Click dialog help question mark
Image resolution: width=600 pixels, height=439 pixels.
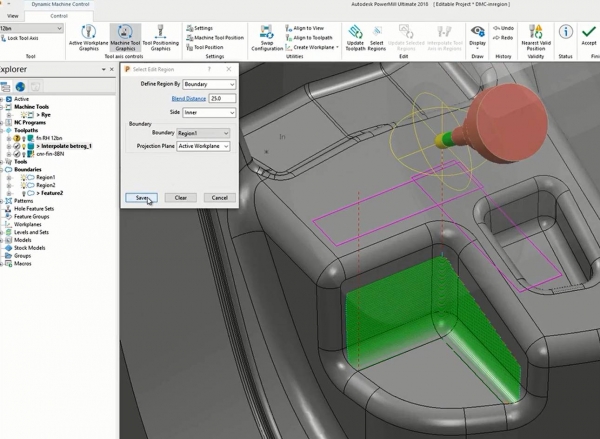click(x=209, y=69)
